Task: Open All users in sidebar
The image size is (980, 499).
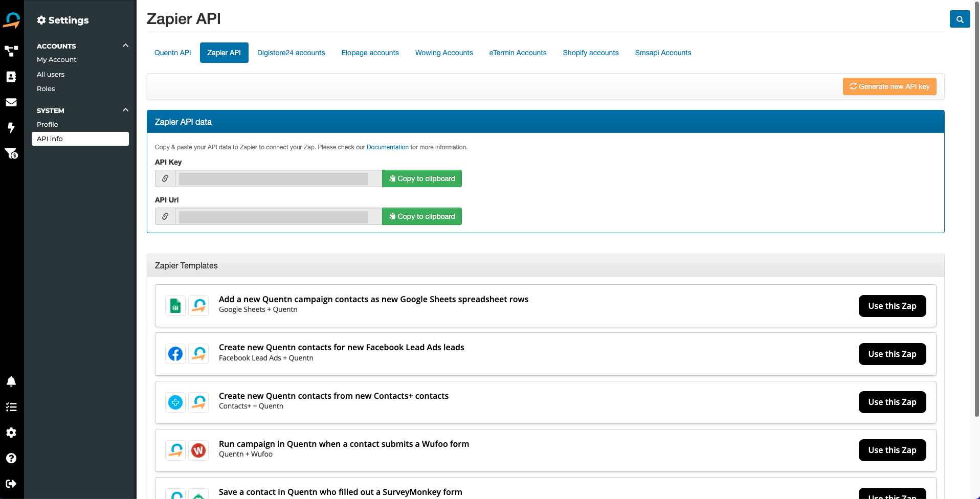Action: pos(51,74)
